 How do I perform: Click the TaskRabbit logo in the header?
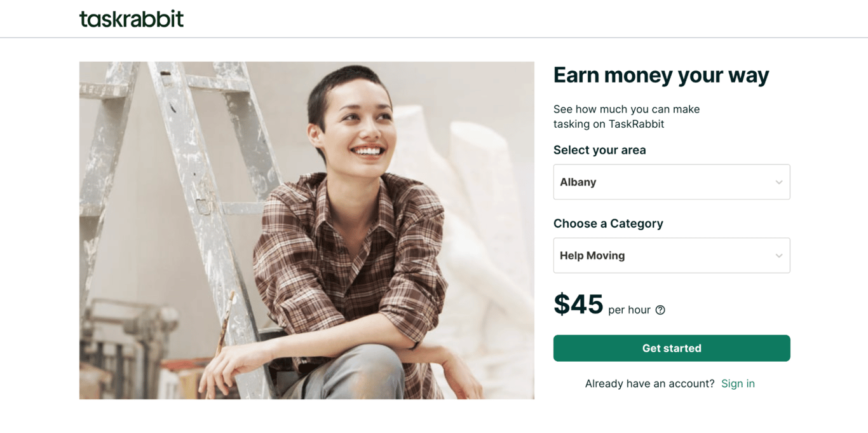(x=131, y=18)
